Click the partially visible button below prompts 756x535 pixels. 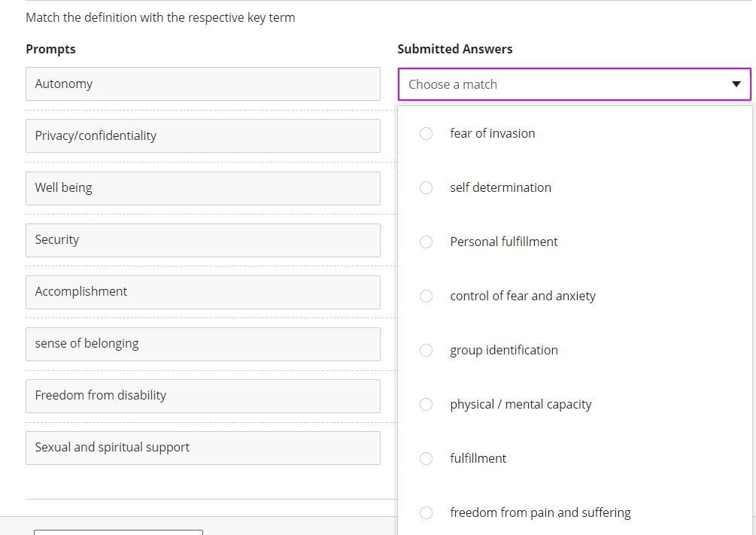tap(118, 532)
